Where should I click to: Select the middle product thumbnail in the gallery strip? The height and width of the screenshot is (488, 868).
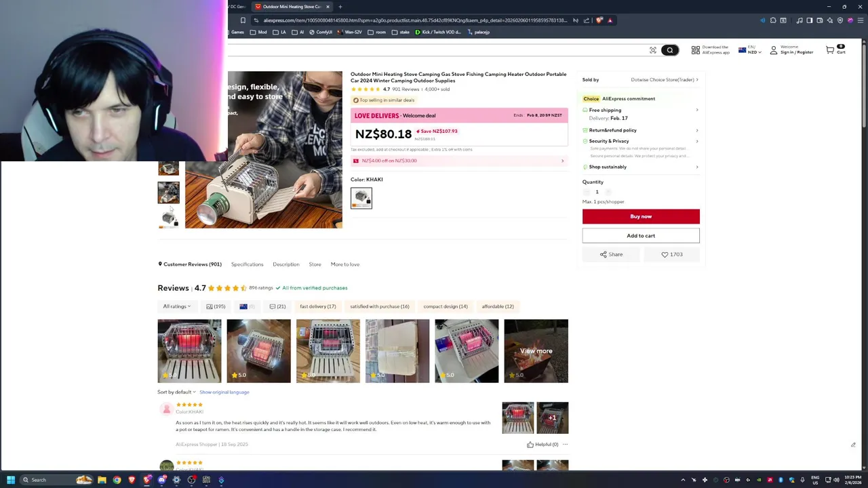tap(169, 192)
